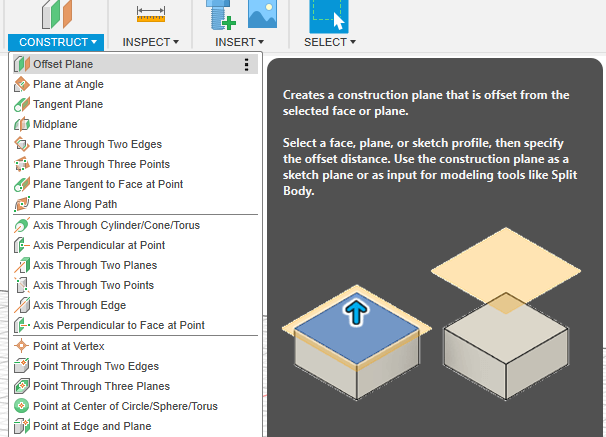This screenshot has height=437, width=606.
Task: Click the Plane Along Path icon
Action: pos(22,204)
